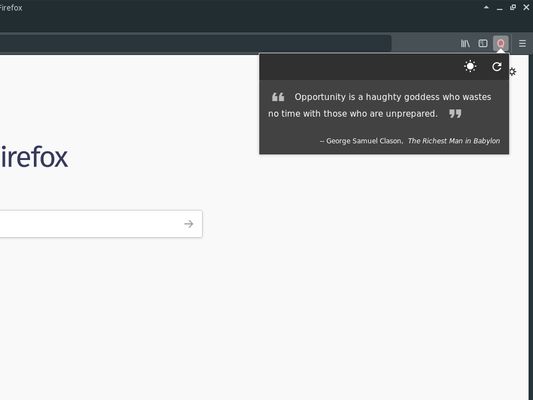Viewport: 533px width, 400px height.
Task: Focus the new tab search box
Action: pyautogui.click(x=101, y=224)
